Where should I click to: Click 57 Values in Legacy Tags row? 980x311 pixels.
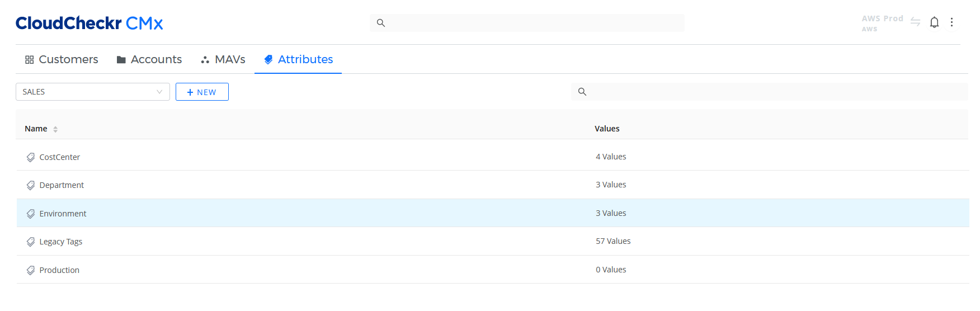pos(613,241)
